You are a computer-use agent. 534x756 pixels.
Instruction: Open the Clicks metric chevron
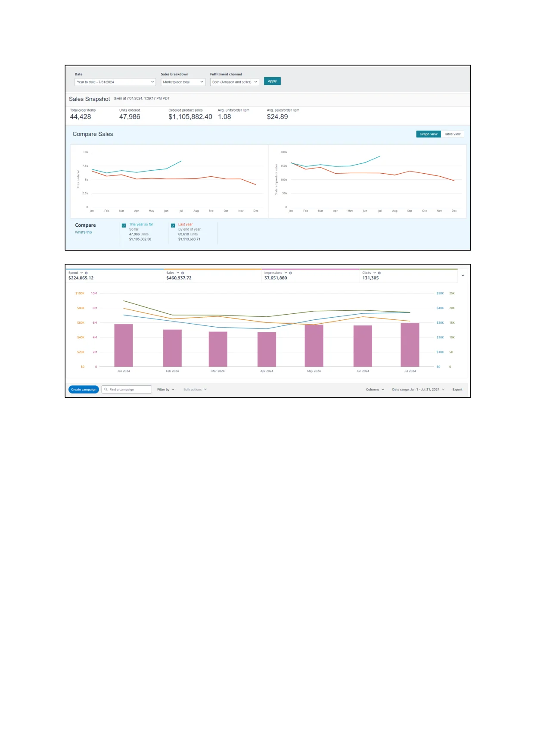(x=374, y=273)
